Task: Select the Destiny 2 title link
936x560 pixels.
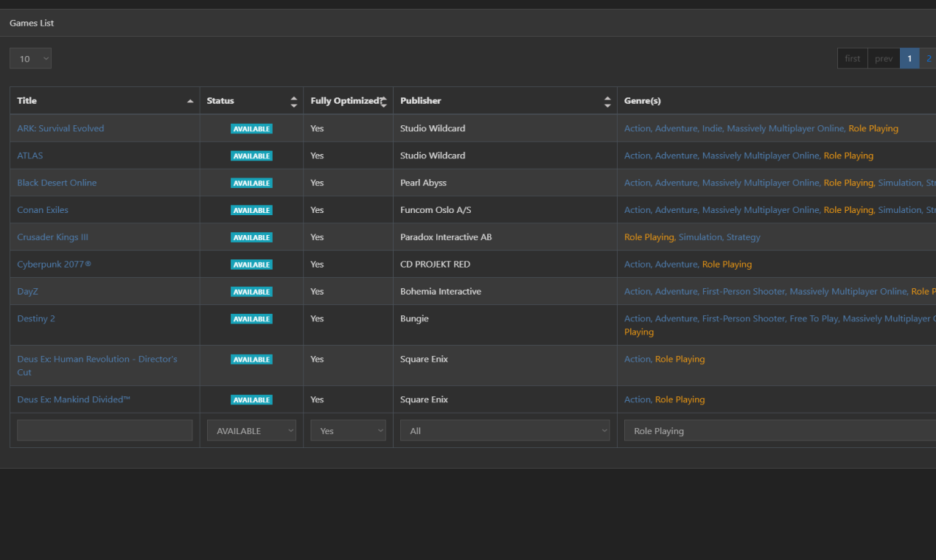Action: point(35,318)
